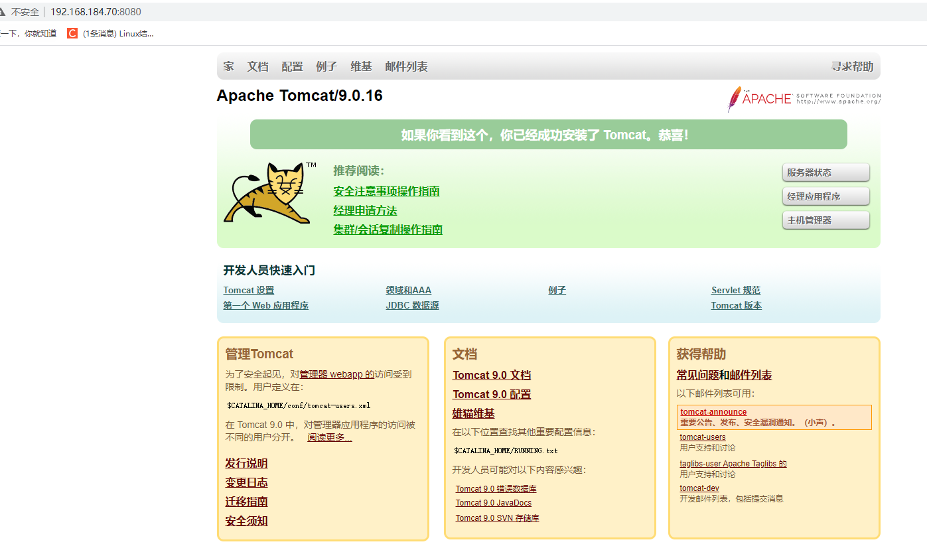Click the 开发人员快速入门 heading
927x560 pixels.
click(x=269, y=270)
